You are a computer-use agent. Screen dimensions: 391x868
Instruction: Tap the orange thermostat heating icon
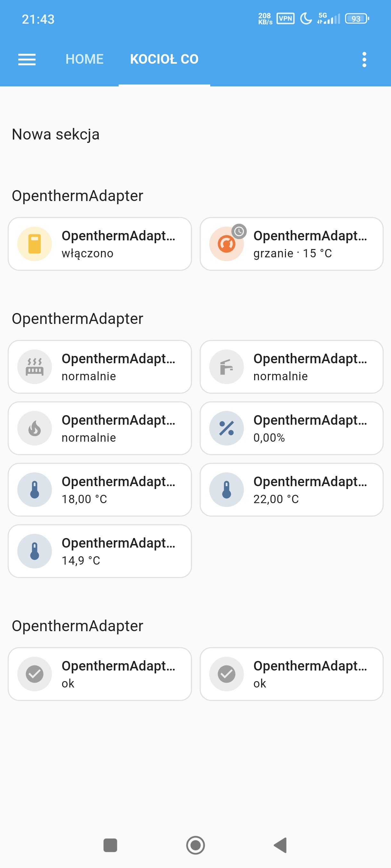pyautogui.click(x=226, y=244)
